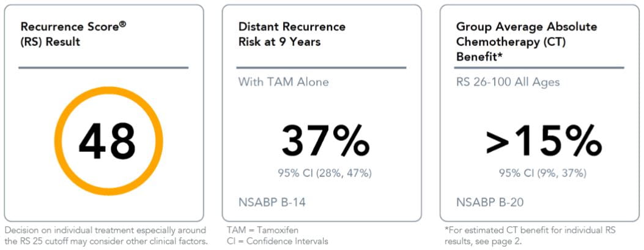Click the NSABP B-14 study label

[x=272, y=202]
